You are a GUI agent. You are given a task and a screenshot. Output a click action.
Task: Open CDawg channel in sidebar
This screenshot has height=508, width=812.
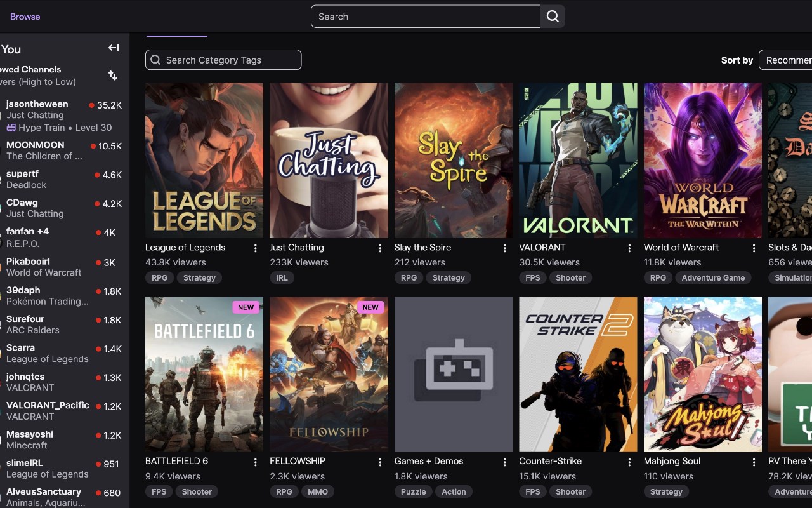pos(63,208)
